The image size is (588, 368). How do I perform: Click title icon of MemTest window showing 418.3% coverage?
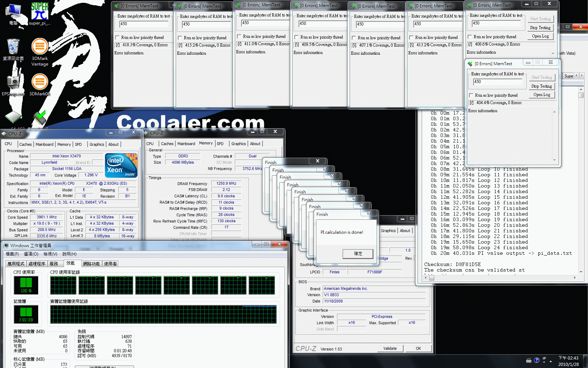(x=116, y=6)
